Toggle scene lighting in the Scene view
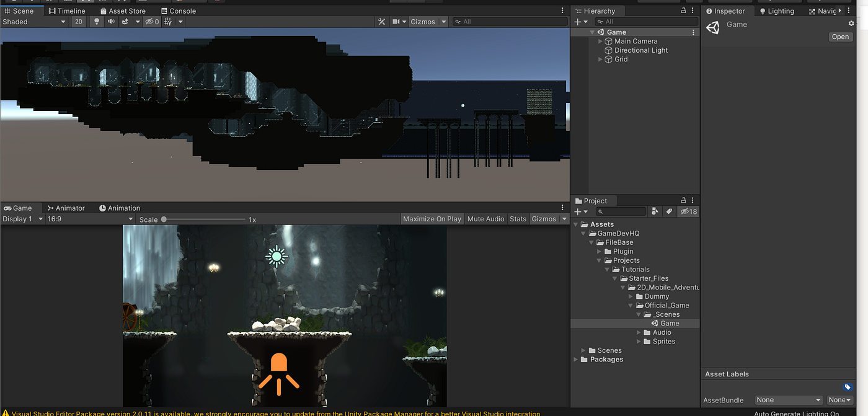 (x=96, y=21)
